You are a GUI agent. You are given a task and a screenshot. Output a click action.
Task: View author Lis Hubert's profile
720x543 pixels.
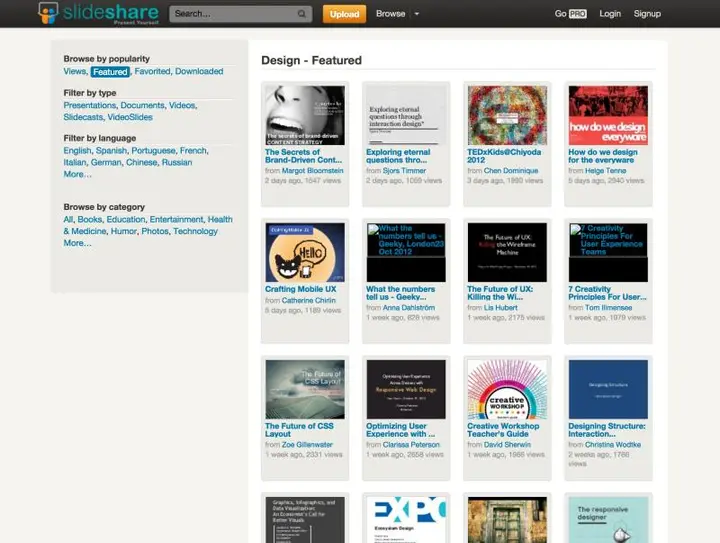(500, 308)
